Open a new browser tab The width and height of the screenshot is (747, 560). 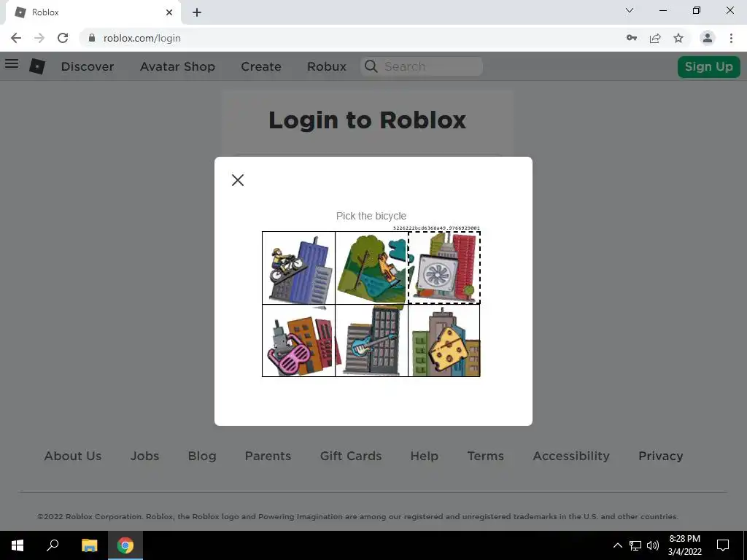(x=197, y=12)
